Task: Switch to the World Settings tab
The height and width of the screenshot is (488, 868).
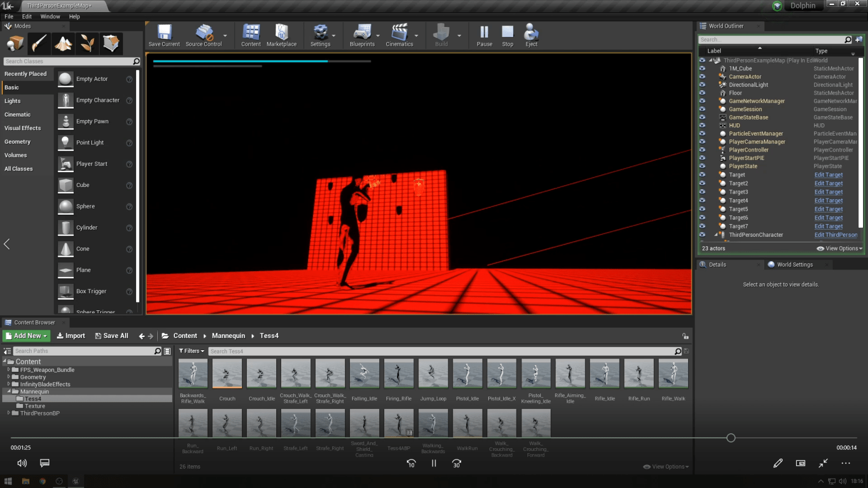Action: click(794, 264)
